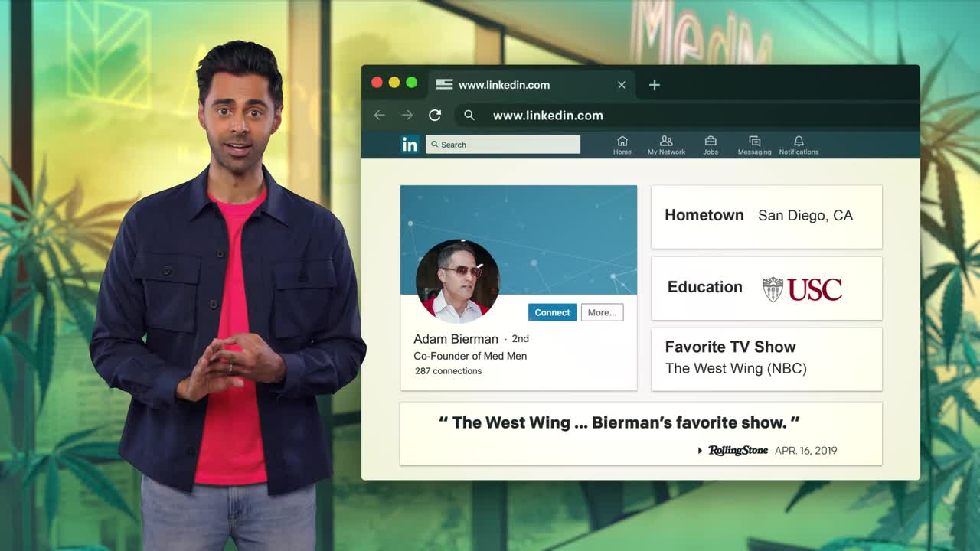Click the name Adam Bierman
The width and height of the screenshot is (980, 551).
point(456,339)
